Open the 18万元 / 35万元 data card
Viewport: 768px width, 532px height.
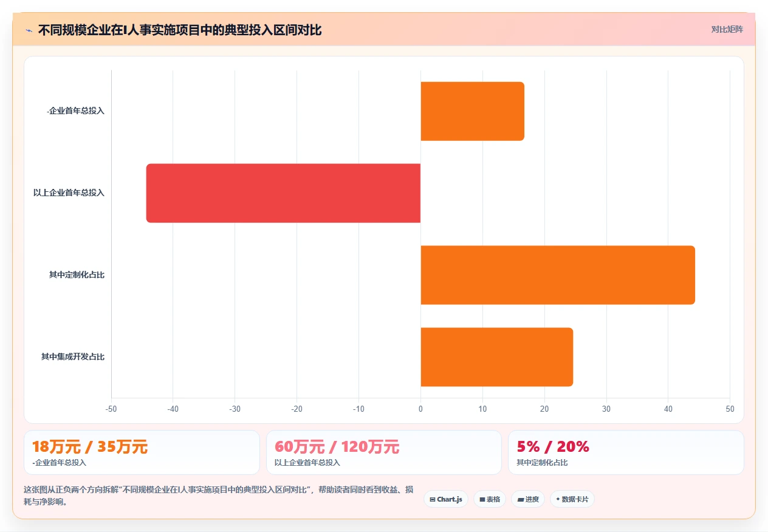tap(142, 452)
